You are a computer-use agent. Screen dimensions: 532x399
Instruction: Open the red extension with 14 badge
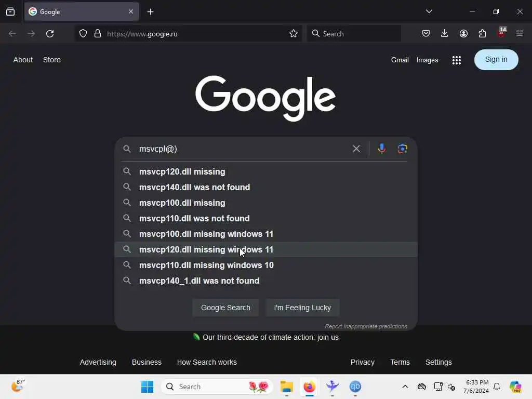coord(501,33)
